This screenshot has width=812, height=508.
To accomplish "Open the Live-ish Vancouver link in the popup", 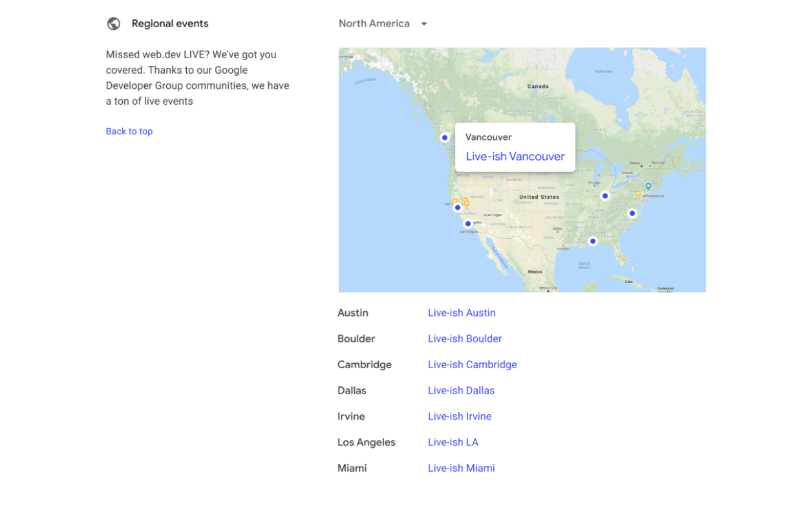I will click(x=515, y=156).
